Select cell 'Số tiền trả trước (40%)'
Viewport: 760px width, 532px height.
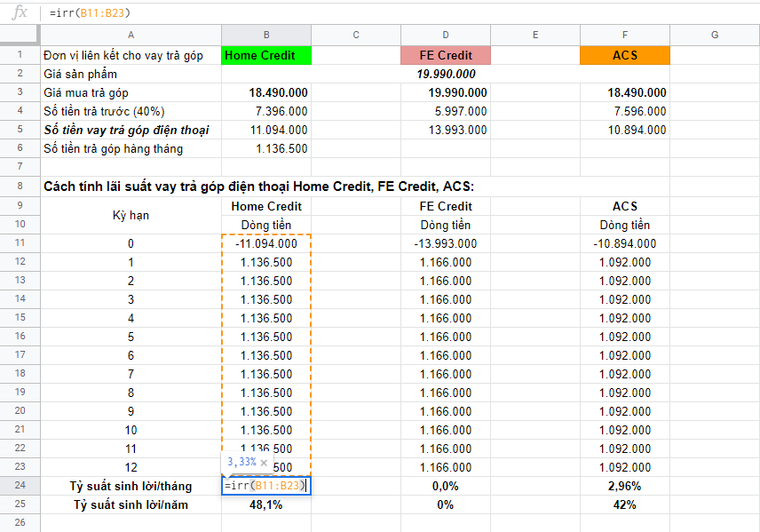click(131, 111)
